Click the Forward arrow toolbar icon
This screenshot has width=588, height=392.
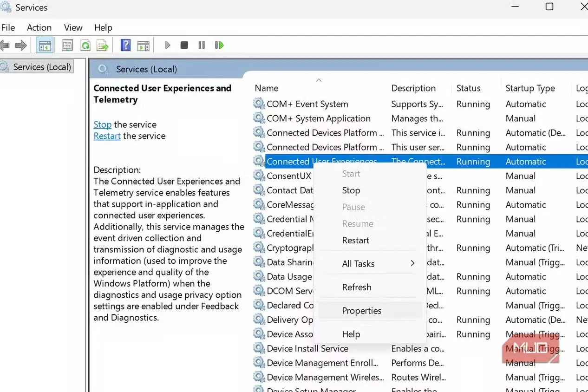(21, 45)
